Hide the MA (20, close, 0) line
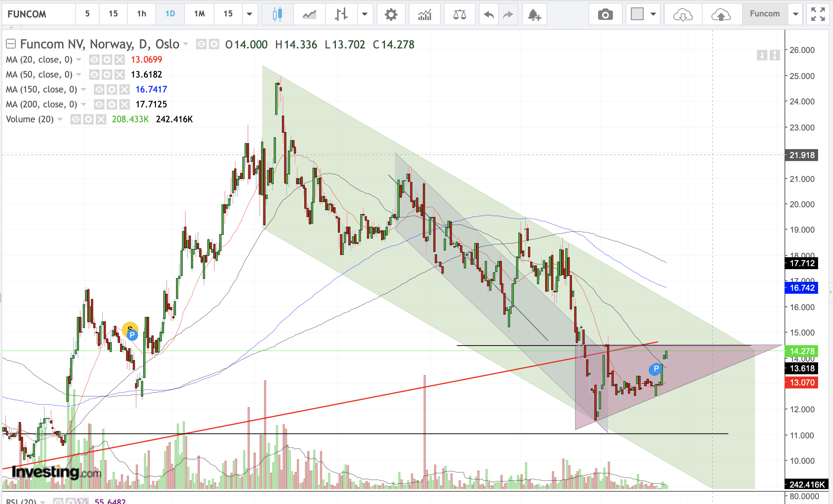This screenshot has height=504, width=833. [x=94, y=60]
